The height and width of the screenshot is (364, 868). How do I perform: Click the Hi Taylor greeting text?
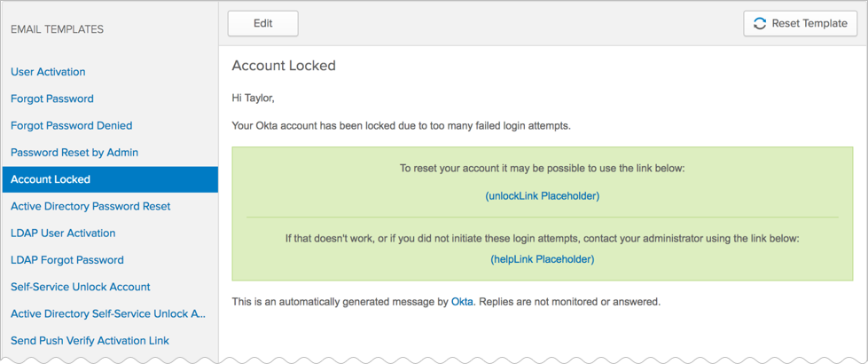(x=253, y=99)
